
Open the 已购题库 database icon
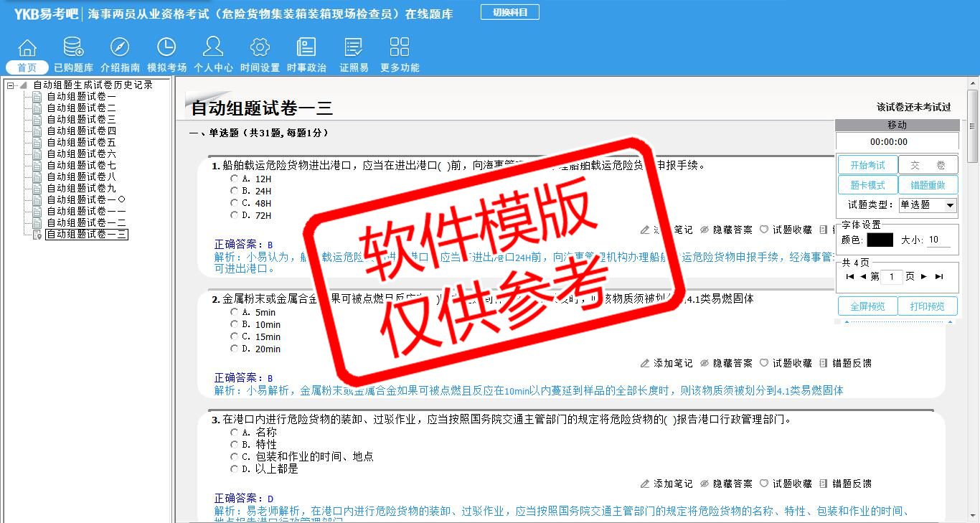tap(73, 48)
